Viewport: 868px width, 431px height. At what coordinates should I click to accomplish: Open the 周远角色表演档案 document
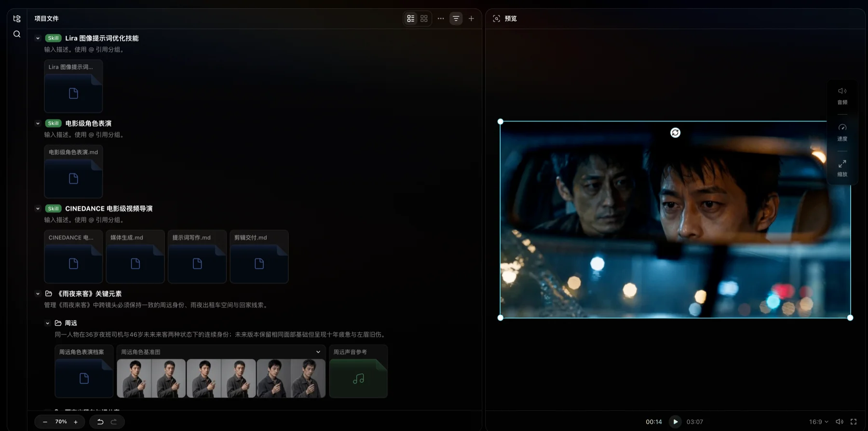point(84,371)
